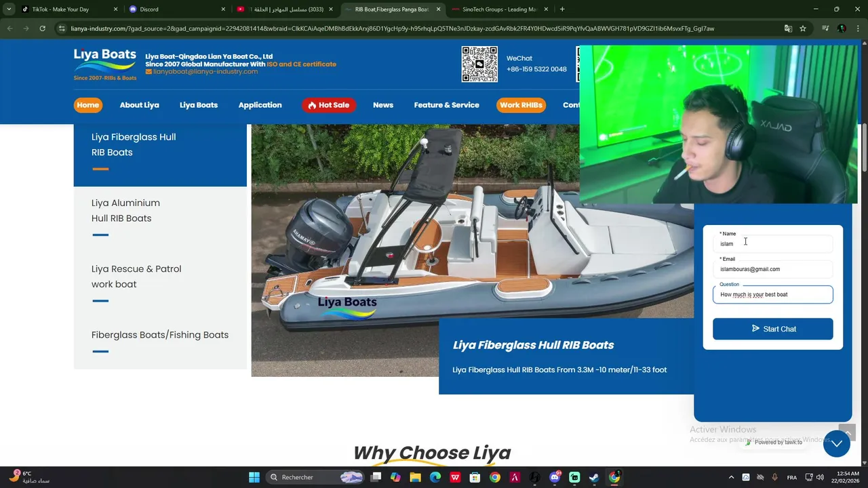
Task: Open the translate page icon in address bar
Action: [788, 28]
